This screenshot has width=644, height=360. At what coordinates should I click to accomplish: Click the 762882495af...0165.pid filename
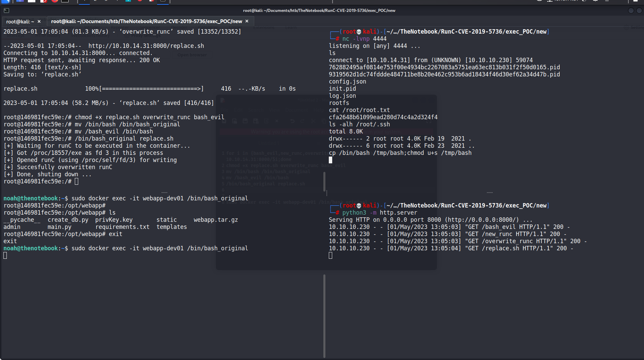coord(444,67)
